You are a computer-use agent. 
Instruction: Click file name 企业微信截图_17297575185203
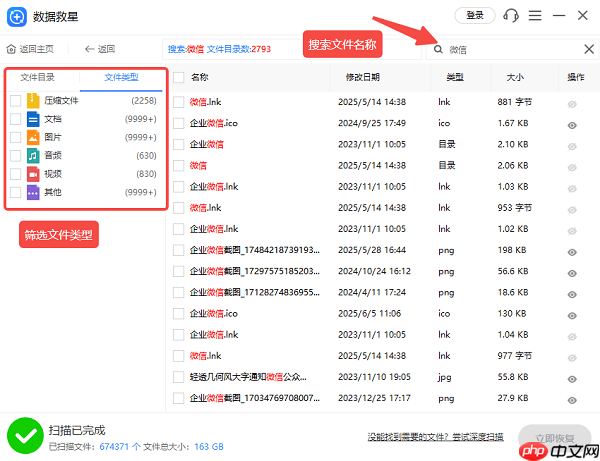point(254,271)
